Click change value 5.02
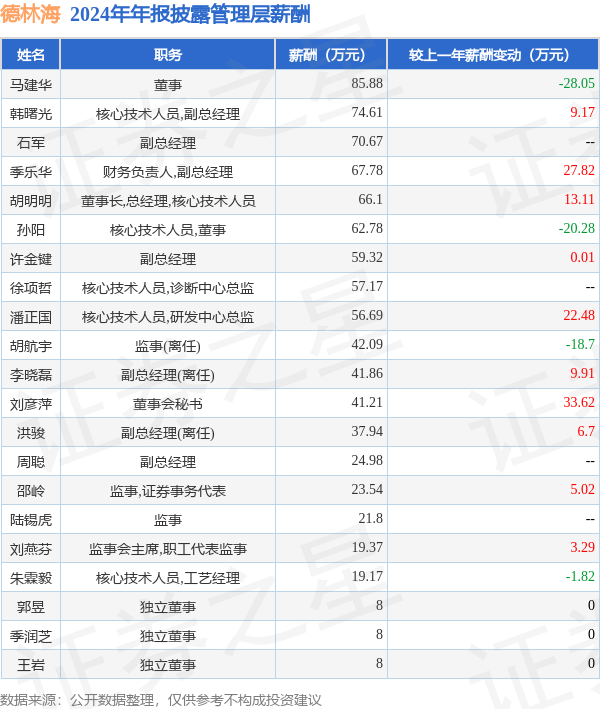Image resolution: width=600 pixels, height=709 pixels. tap(582, 489)
